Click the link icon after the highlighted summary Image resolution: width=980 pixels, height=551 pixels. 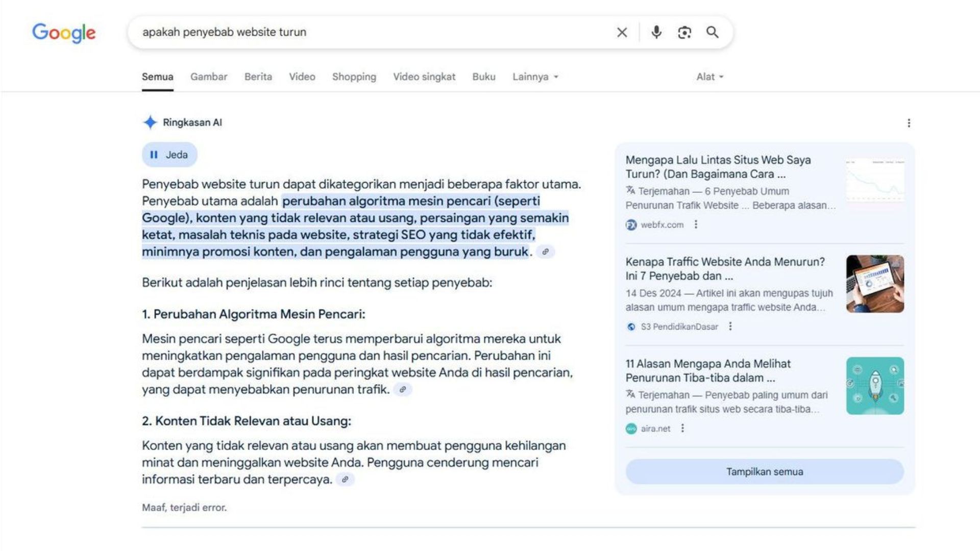(x=546, y=252)
